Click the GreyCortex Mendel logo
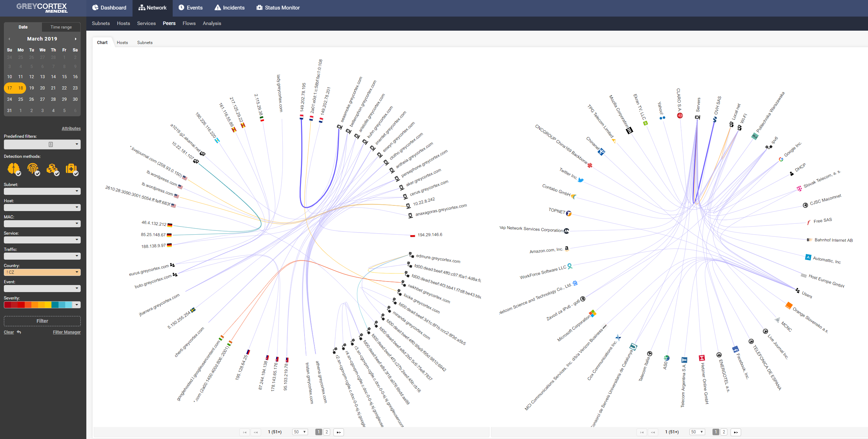The image size is (868, 439). 42,8
